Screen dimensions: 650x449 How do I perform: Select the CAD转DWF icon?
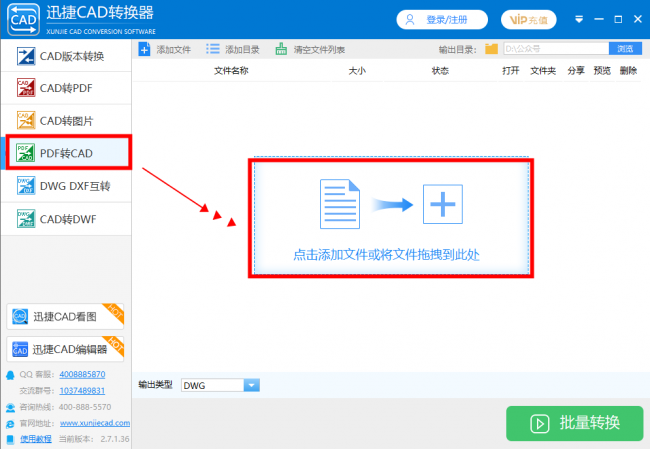click(26, 218)
